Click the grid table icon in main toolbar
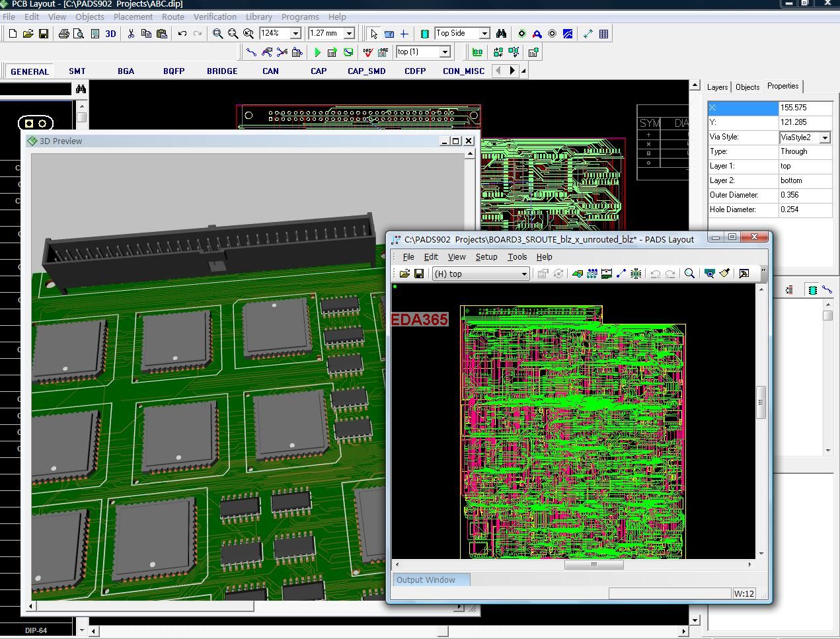The image size is (840, 639). (x=603, y=34)
